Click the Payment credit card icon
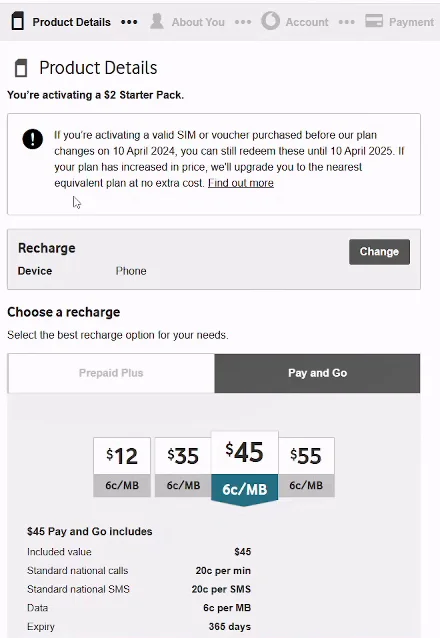 coord(374,21)
